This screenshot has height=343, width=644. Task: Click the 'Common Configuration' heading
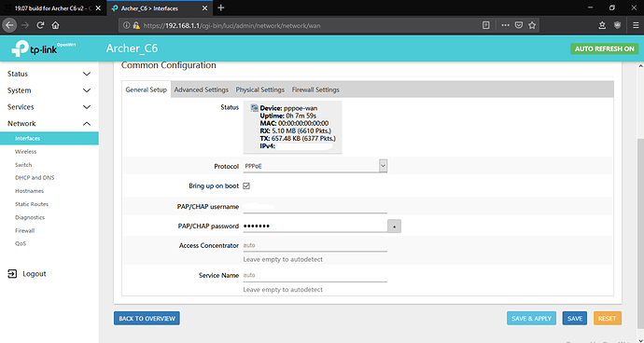point(169,65)
